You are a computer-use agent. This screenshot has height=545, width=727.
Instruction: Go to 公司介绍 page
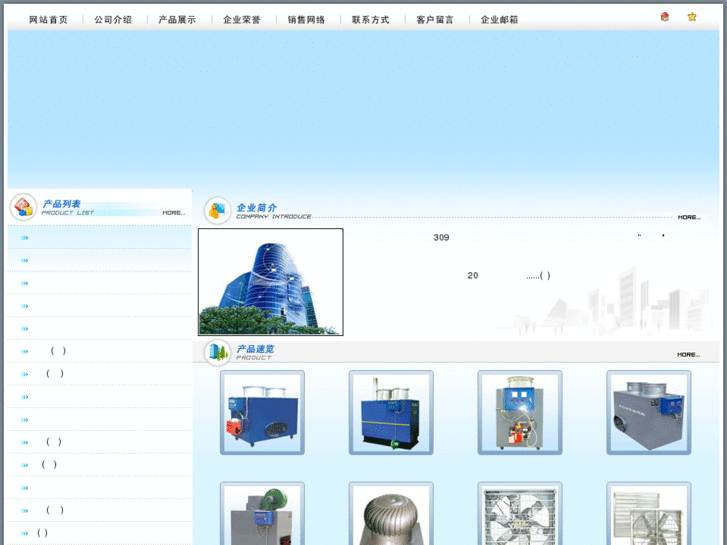[x=113, y=19]
